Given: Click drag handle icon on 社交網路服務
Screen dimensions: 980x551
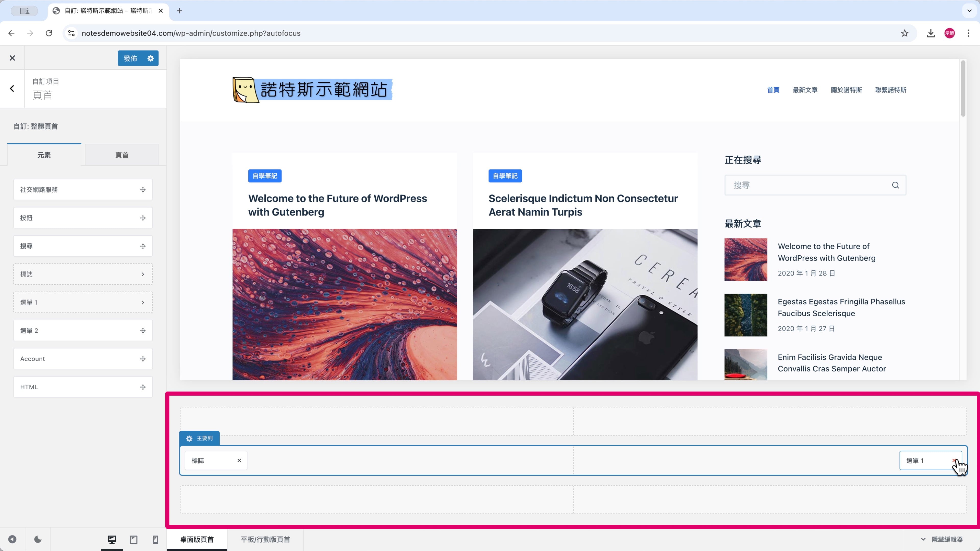Looking at the screenshot, I should [143, 190].
